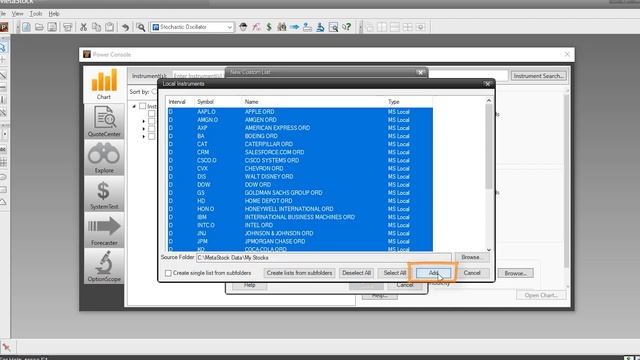Click the red icon in bottom status area
Image resolution: width=640 pixels, height=360 pixels.
(7, 347)
